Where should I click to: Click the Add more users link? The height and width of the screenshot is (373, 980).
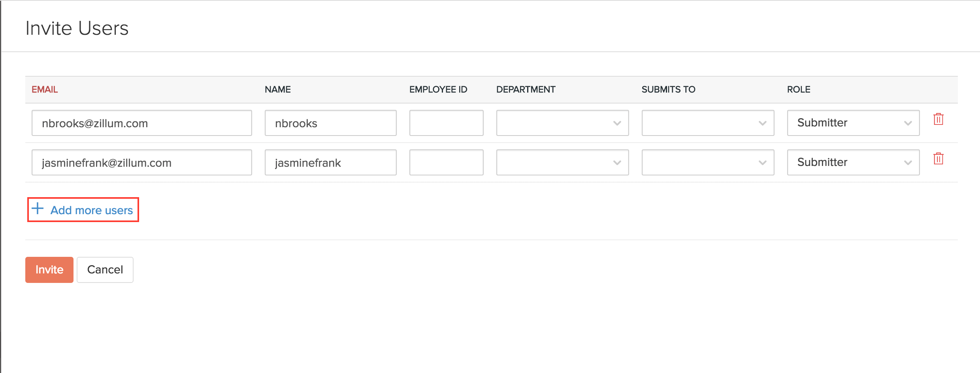(91, 210)
